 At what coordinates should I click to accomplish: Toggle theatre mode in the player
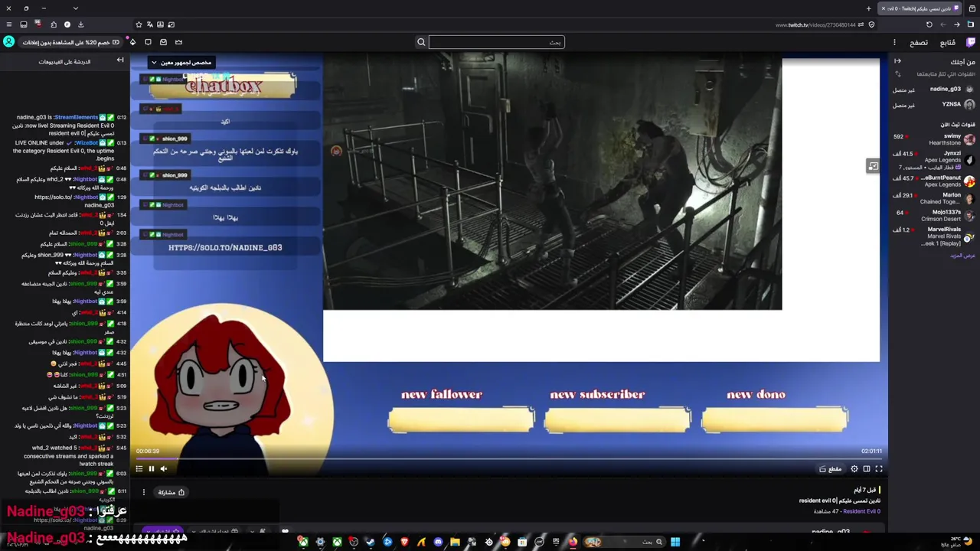tap(867, 469)
